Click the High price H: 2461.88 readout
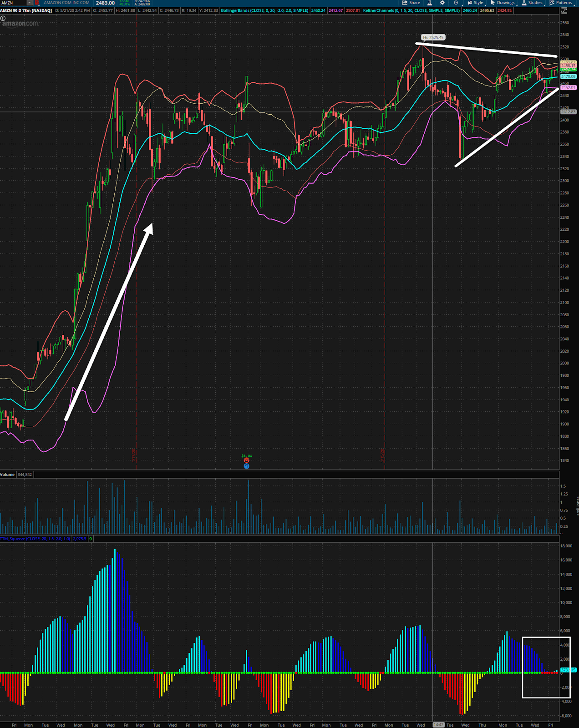 click(x=126, y=10)
